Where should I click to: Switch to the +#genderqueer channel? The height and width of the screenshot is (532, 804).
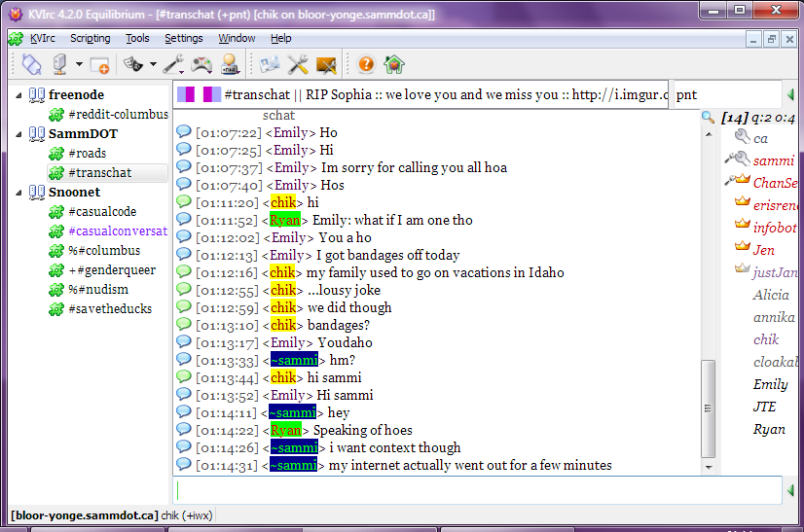[x=112, y=270]
